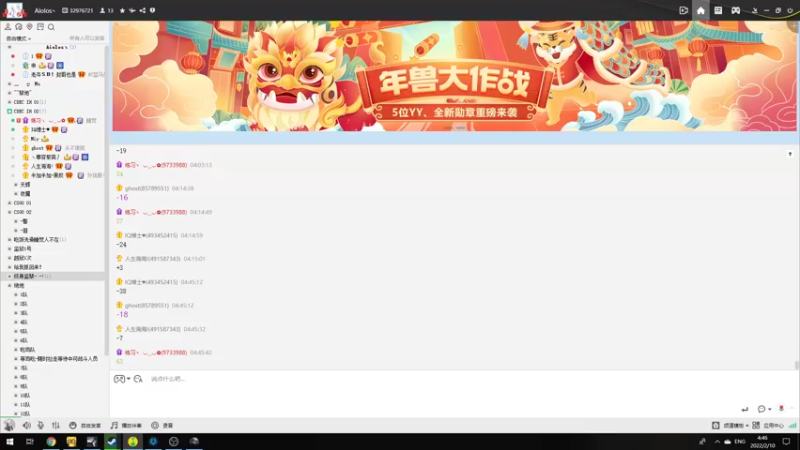The width and height of the screenshot is (800, 450).
Task: Open the font settings icon in chat input
Action: click(138, 379)
